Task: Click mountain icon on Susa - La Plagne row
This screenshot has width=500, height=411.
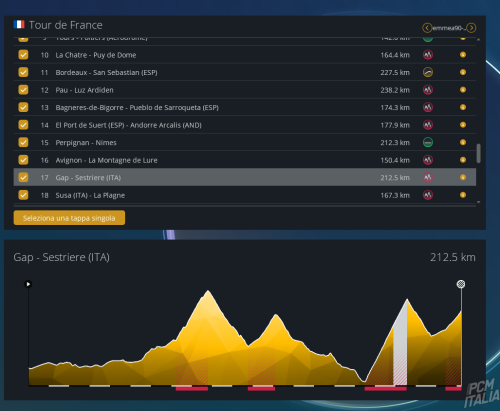Action: (x=428, y=195)
